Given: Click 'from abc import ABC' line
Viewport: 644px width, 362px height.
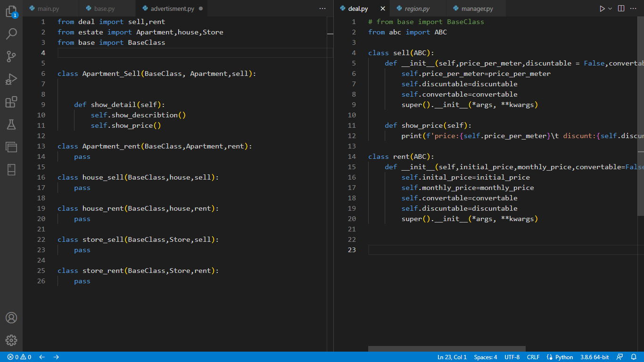Looking at the screenshot, I should 407,32.
